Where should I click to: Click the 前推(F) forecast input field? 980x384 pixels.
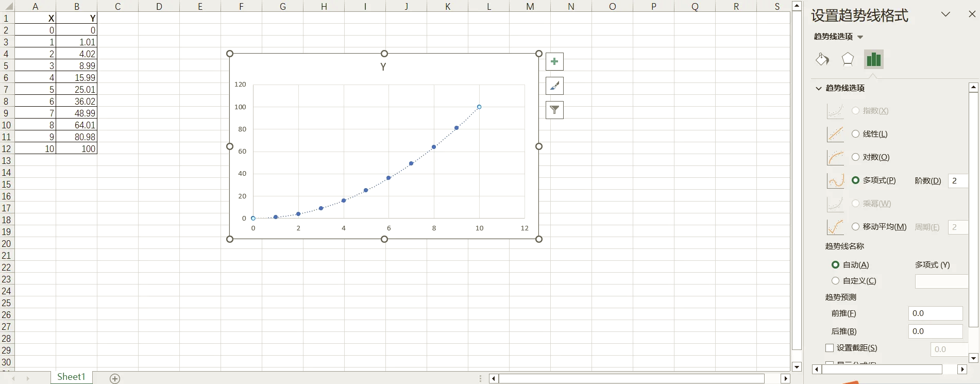click(x=935, y=313)
